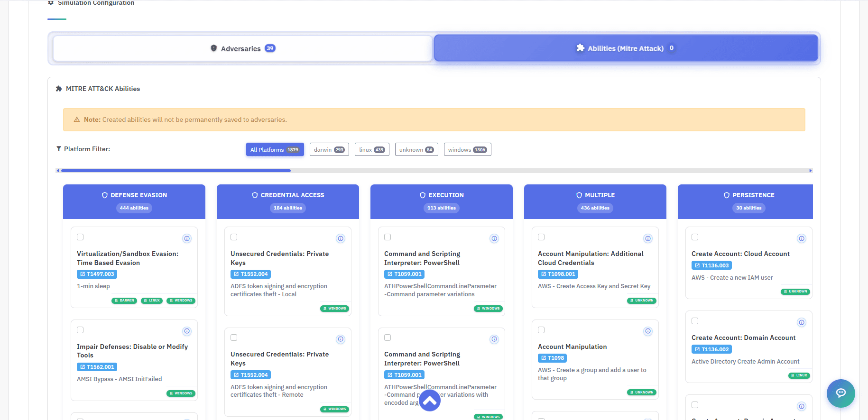Filter abilities by windows platform
Image resolution: width=868 pixels, height=420 pixels.
467,149
